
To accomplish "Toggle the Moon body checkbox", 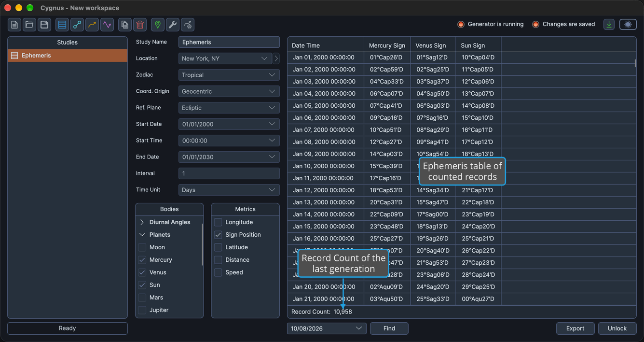I will click(142, 247).
